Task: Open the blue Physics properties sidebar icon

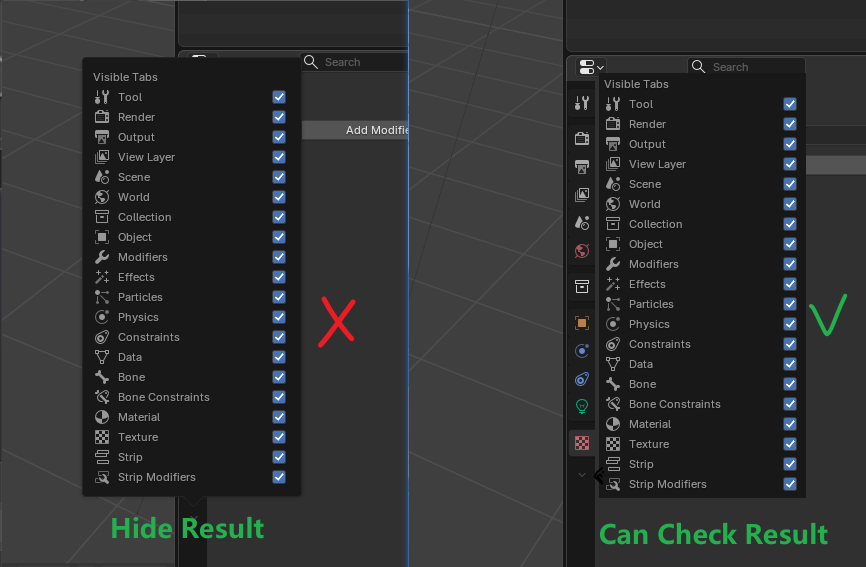Action: coord(582,351)
